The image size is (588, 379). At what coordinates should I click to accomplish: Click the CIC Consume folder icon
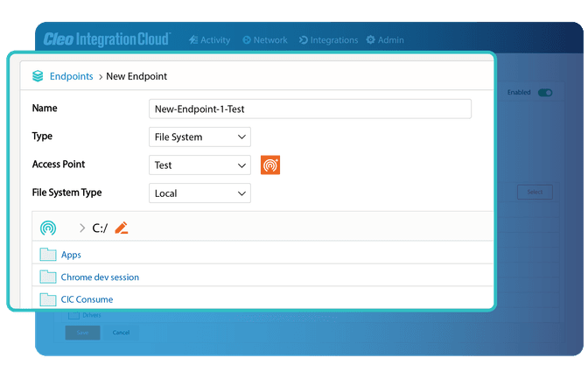click(47, 299)
